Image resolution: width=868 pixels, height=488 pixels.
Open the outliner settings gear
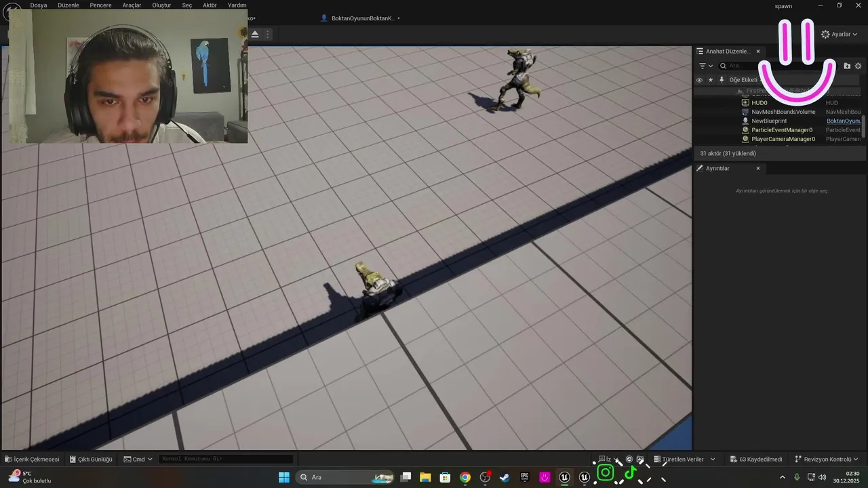point(858,66)
